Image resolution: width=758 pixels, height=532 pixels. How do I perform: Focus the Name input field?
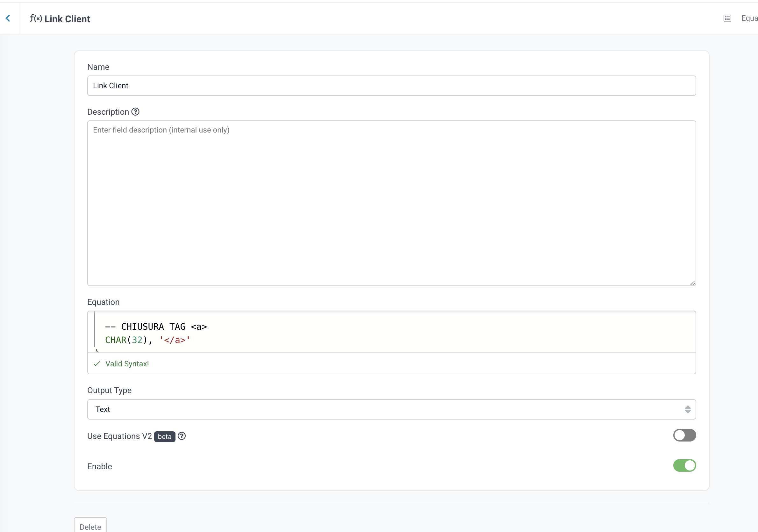391,85
